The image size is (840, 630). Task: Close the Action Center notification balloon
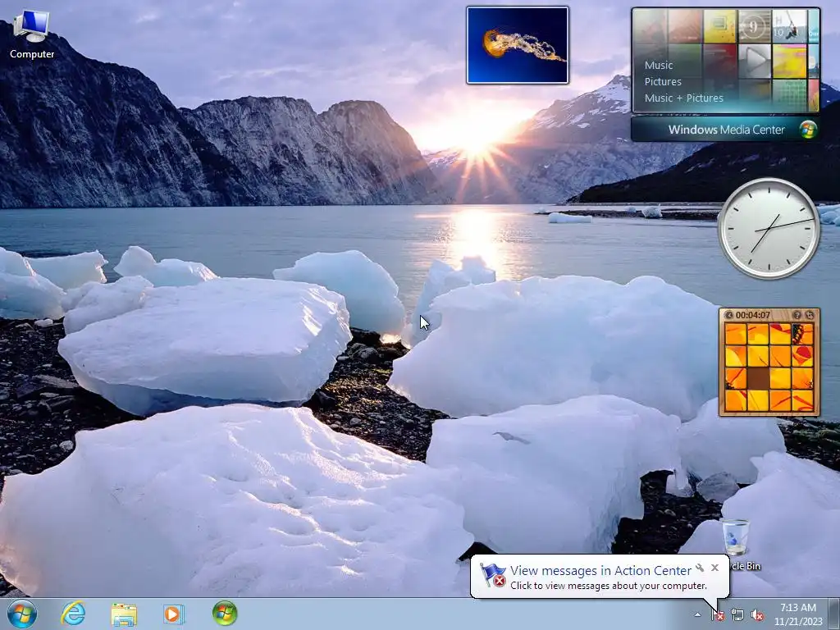tap(714, 568)
